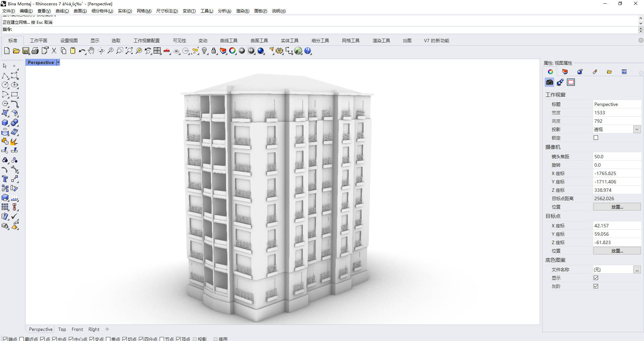
Task: Click the Print icon
Action: 35,51
